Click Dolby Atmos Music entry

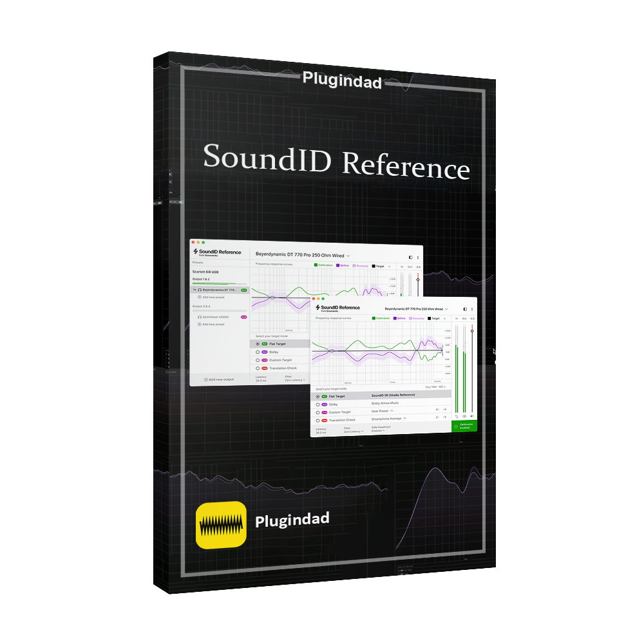point(385,403)
